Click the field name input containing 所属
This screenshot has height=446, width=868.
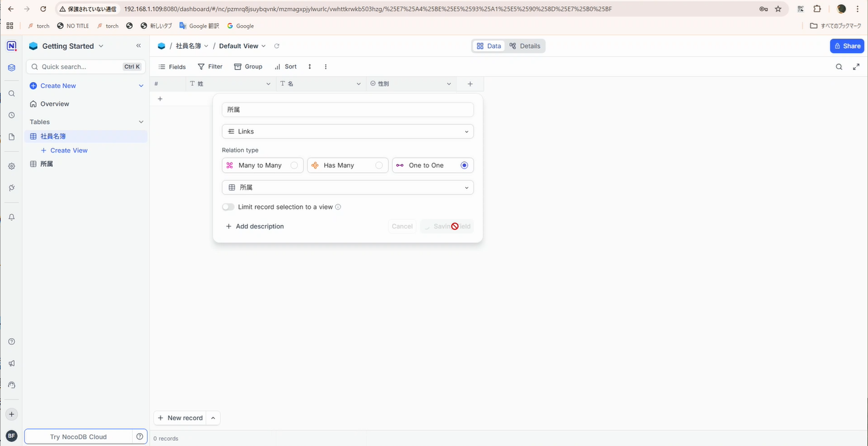pos(347,110)
